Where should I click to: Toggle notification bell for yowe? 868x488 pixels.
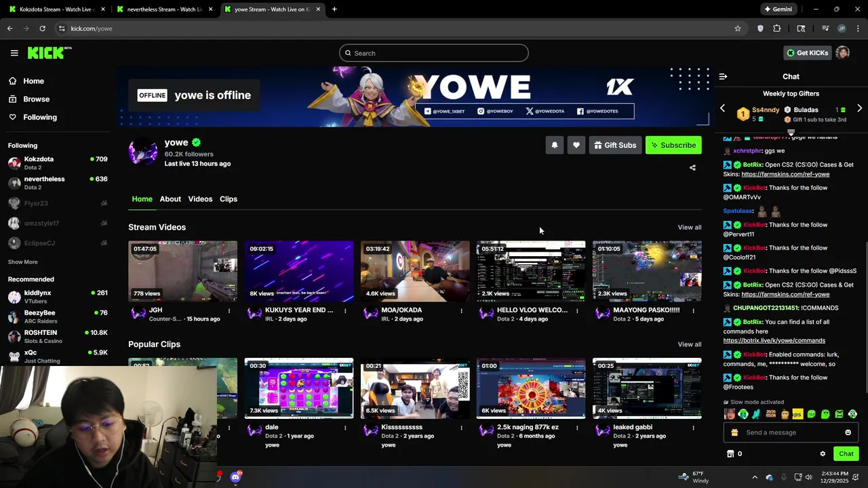(x=555, y=145)
